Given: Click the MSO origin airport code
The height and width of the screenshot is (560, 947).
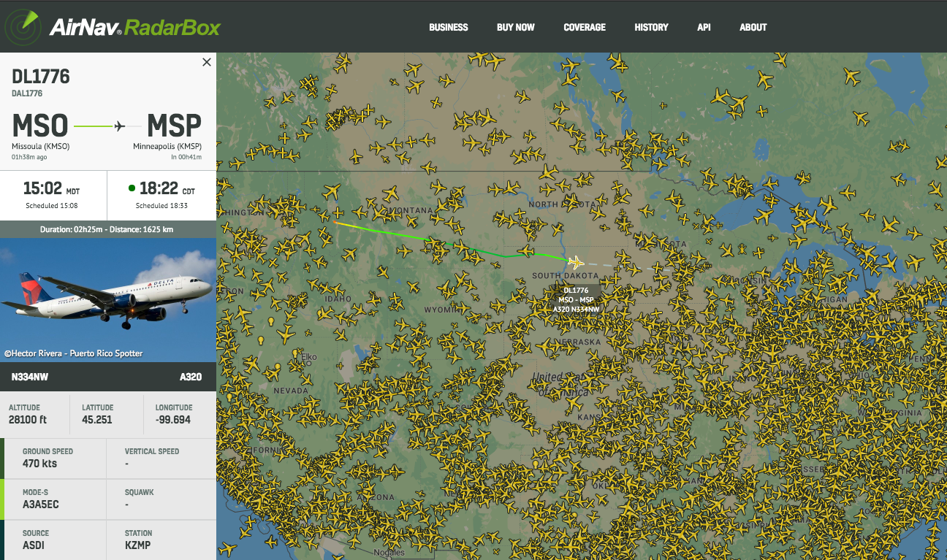Looking at the screenshot, I should (40, 126).
